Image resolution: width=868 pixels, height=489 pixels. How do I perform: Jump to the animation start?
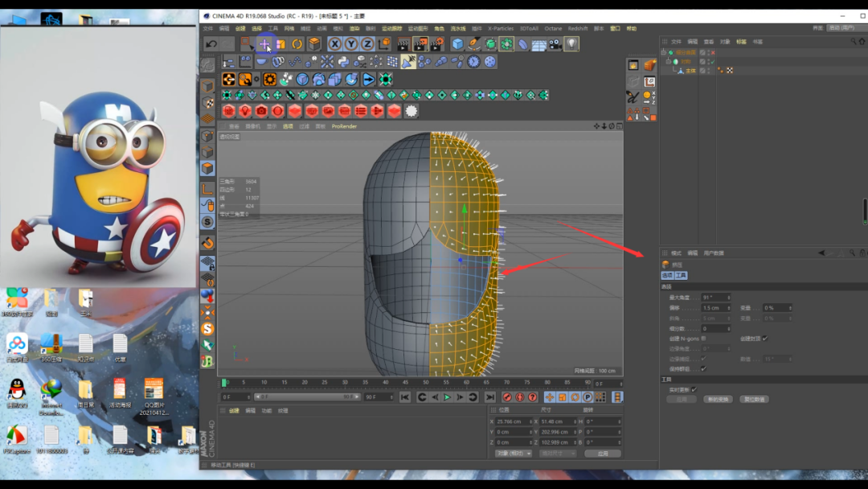click(404, 397)
